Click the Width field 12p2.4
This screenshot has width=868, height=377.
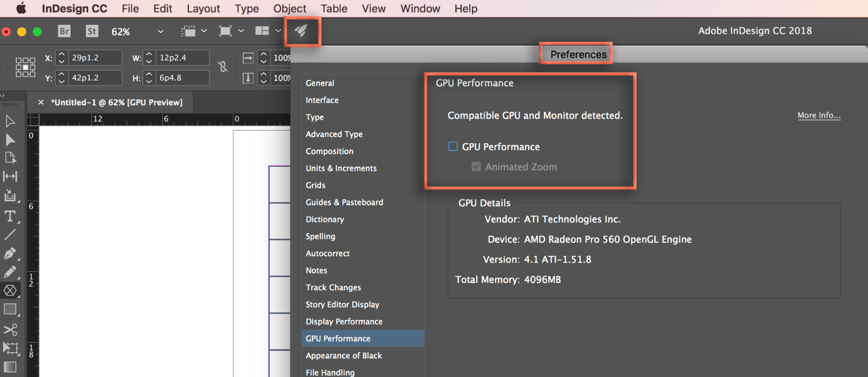coord(183,58)
